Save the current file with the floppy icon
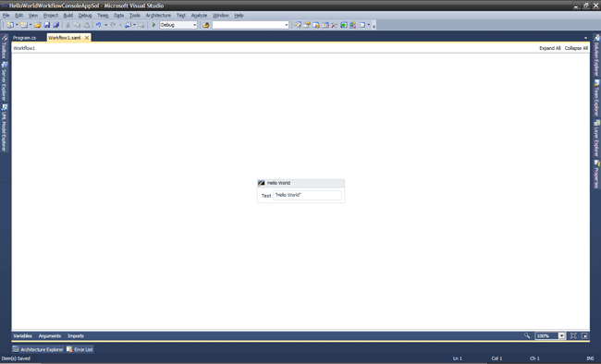Viewport: 601px width, 364px height. [47, 25]
